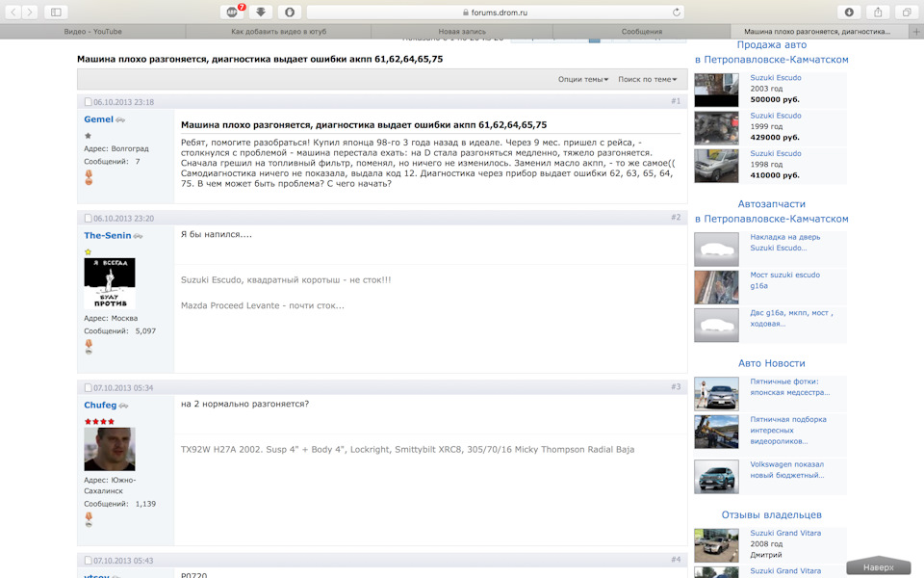The image size is (924, 578).
Task: Open a new tab with the plus button
Action: [915, 32]
